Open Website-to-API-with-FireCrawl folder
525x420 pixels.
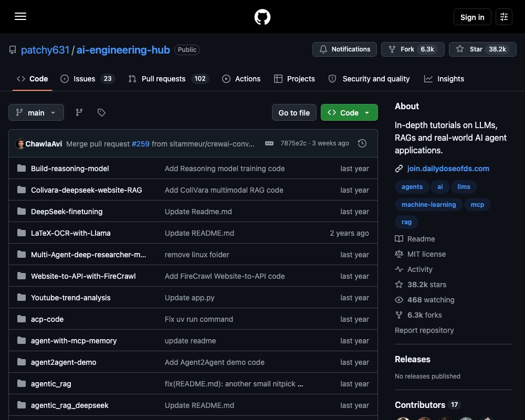(x=83, y=276)
